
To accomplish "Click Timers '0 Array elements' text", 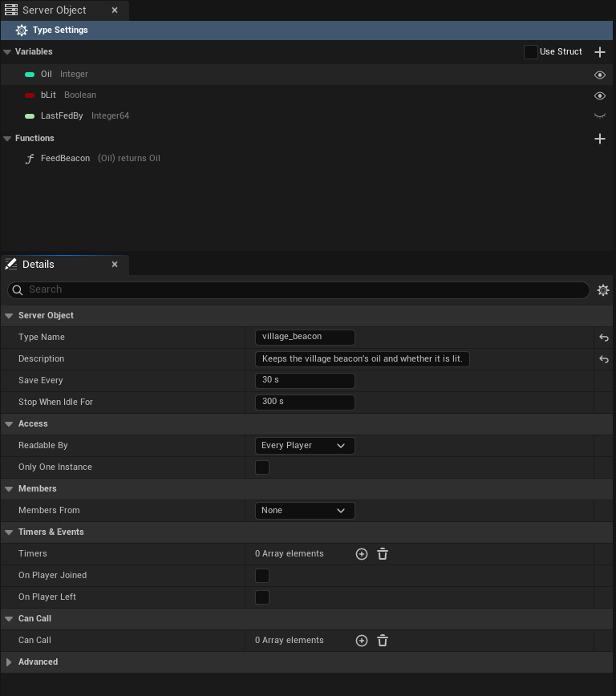I will 289,553.
